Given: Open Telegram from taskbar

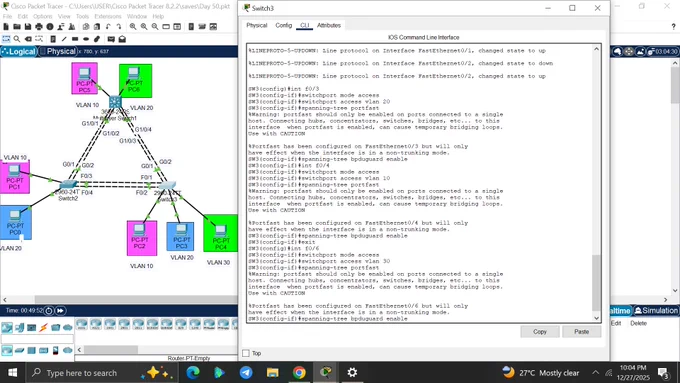Looking at the screenshot, I should pos(246,373).
